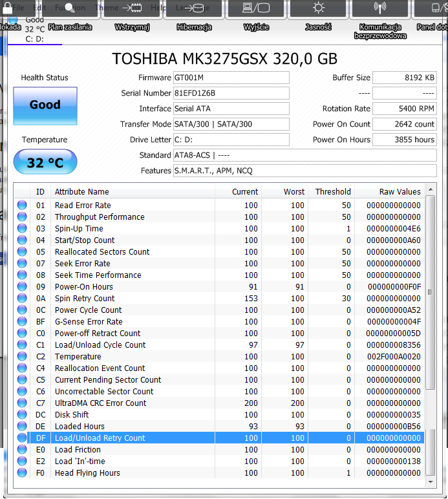448x499 pixels.
Task: Select the Load 'In'-time row
Action: 219,461
